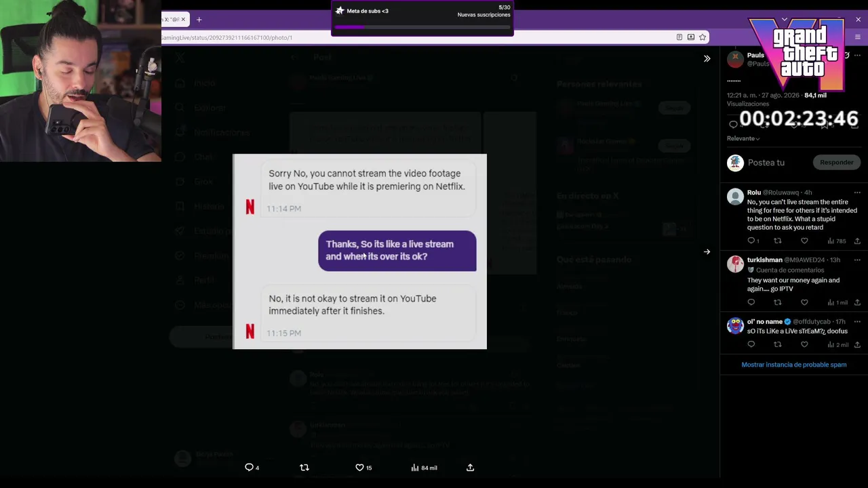Open the browser hamburger menu
Image resolution: width=868 pixels, height=488 pixels.
tap(857, 37)
